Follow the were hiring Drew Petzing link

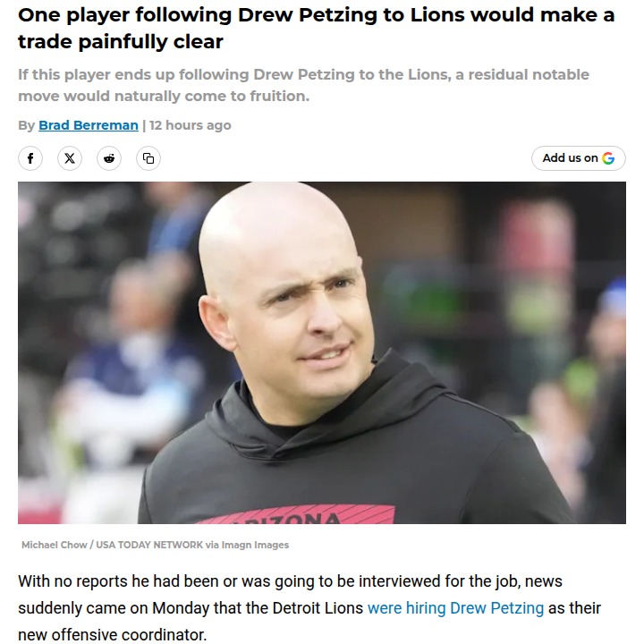pyautogui.click(x=455, y=608)
